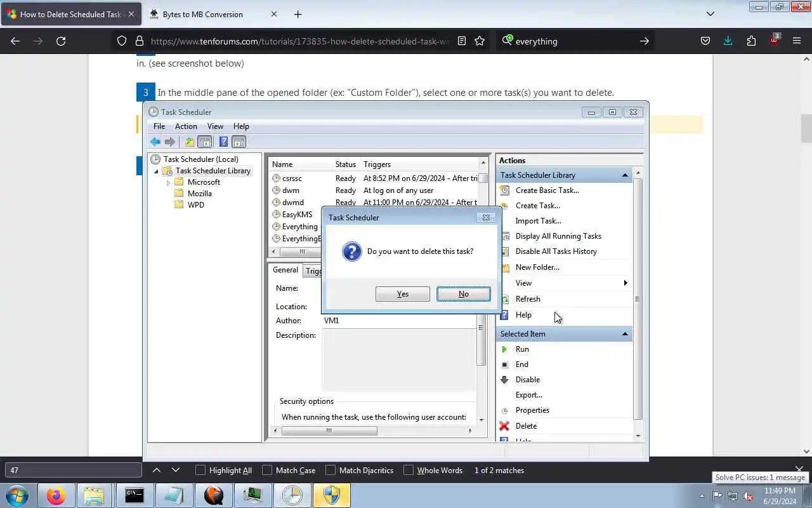Bookmark this page with the star icon
Viewport: 812px width, 508px height.
tap(480, 41)
